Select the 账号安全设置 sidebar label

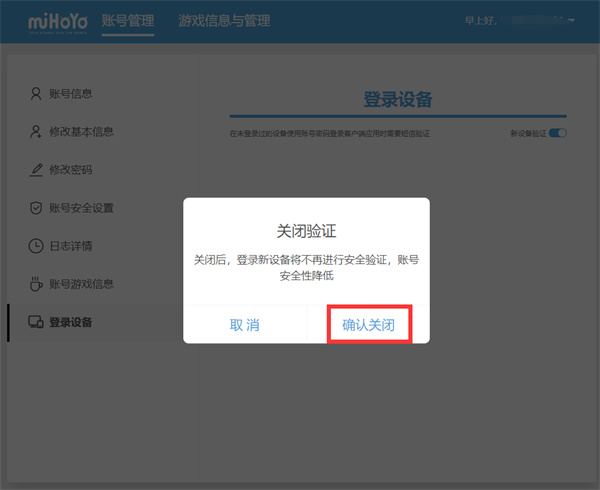(x=81, y=208)
